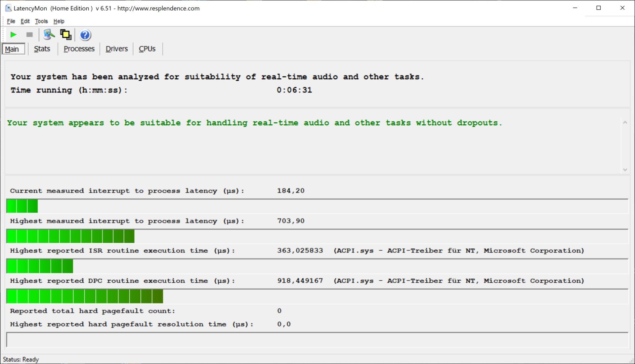This screenshot has height=364, width=635.
Task: Show the CPUs tab
Action: click(147, 49)
